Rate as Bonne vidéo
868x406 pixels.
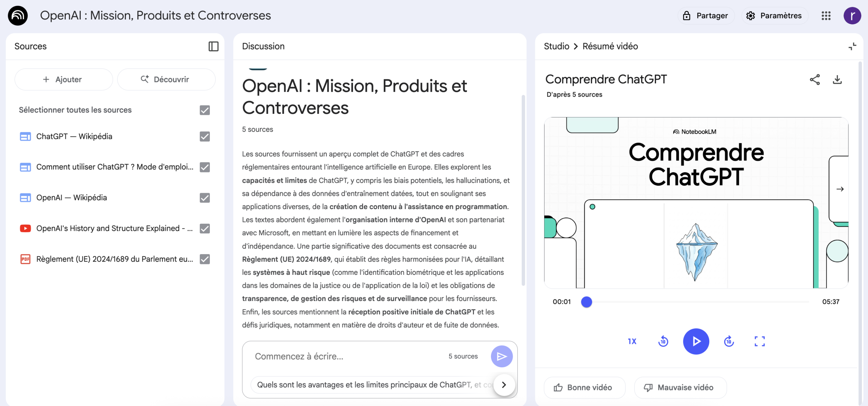[584, 387]
